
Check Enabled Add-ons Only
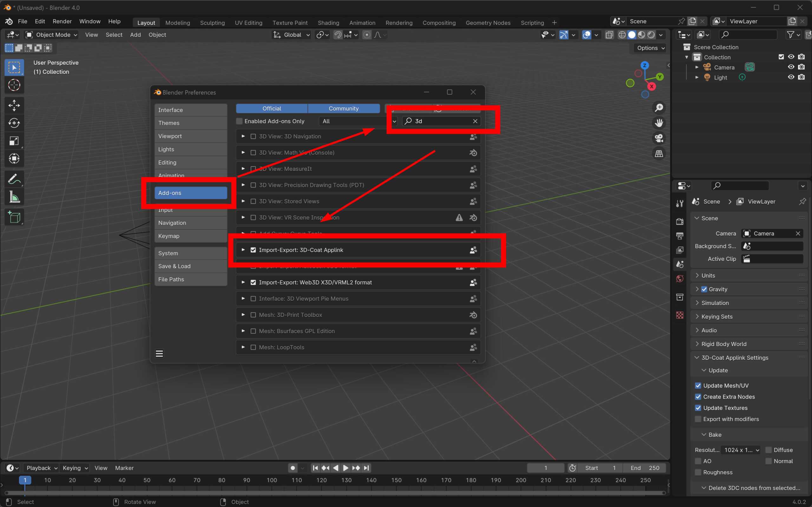tap(239, 121)
